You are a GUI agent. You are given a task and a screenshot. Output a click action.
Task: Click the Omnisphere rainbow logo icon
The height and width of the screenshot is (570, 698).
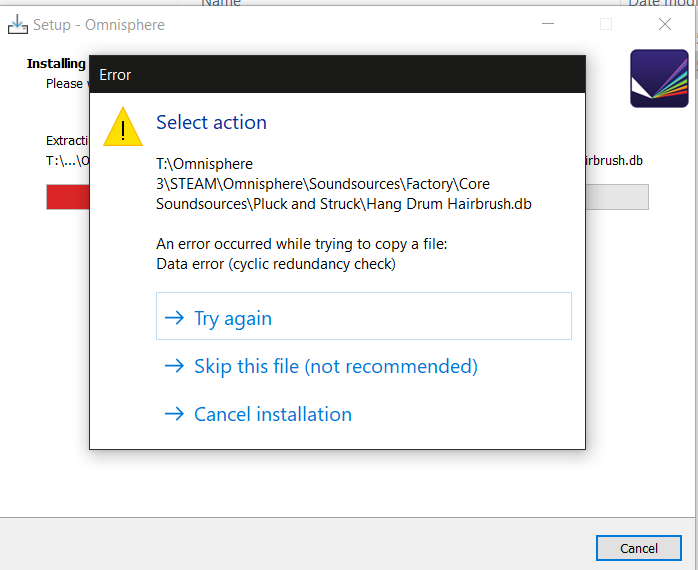pos(659,78)
